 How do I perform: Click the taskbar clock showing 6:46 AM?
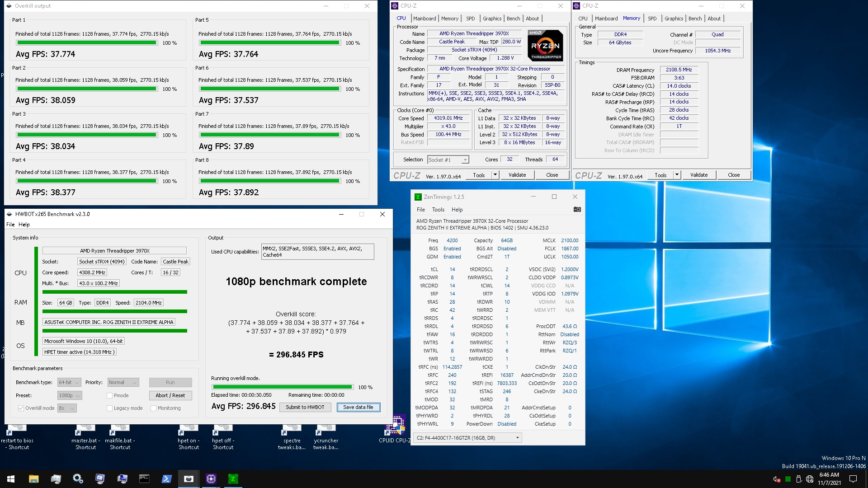[829, 479]
